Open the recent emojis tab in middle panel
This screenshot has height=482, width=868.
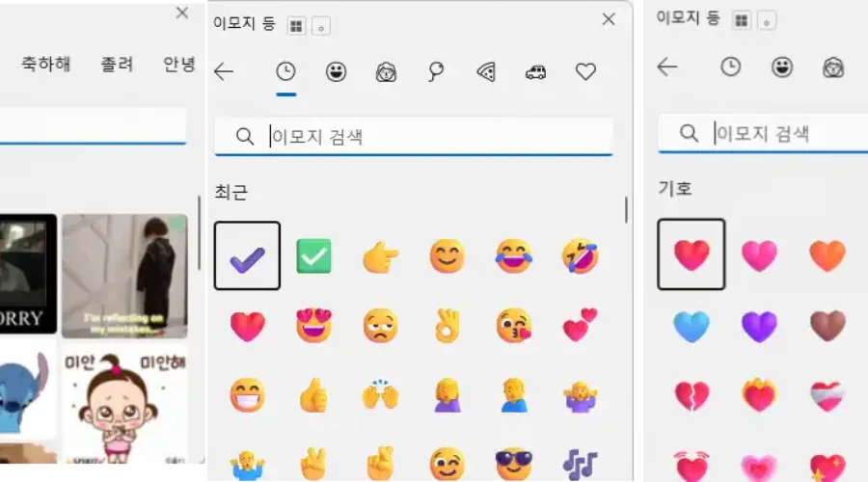(285, 72)
